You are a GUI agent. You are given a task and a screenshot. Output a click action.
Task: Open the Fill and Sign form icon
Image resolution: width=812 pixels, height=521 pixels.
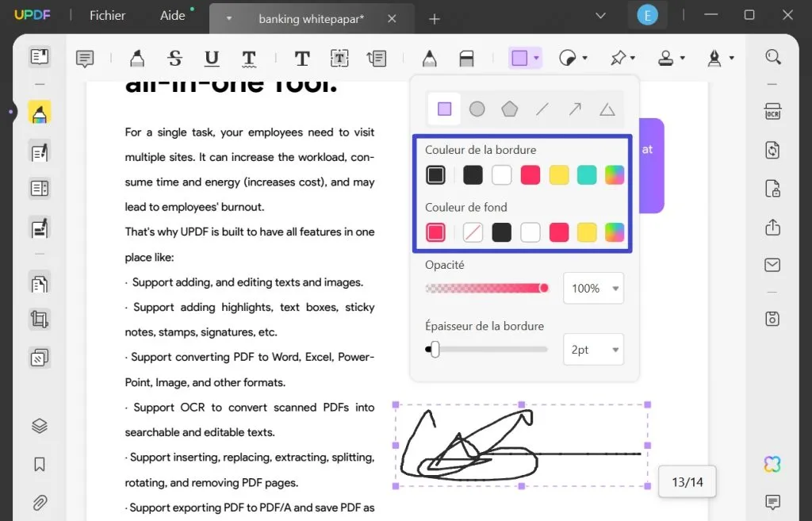40,228
